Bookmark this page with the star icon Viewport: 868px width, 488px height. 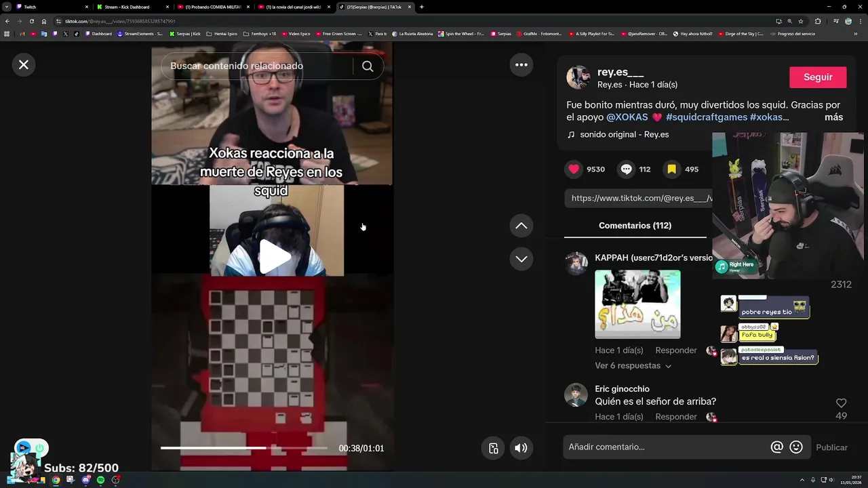(x=801, y=21)
